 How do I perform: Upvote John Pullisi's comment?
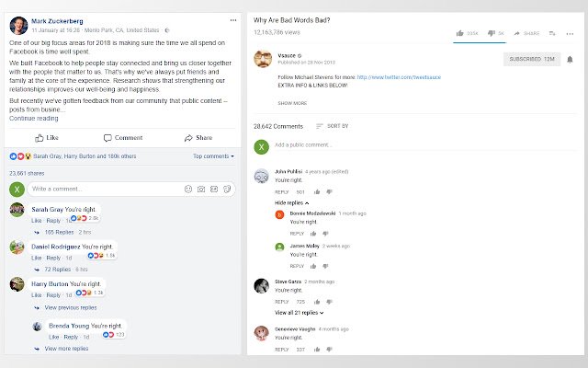[x=317, y=192]
